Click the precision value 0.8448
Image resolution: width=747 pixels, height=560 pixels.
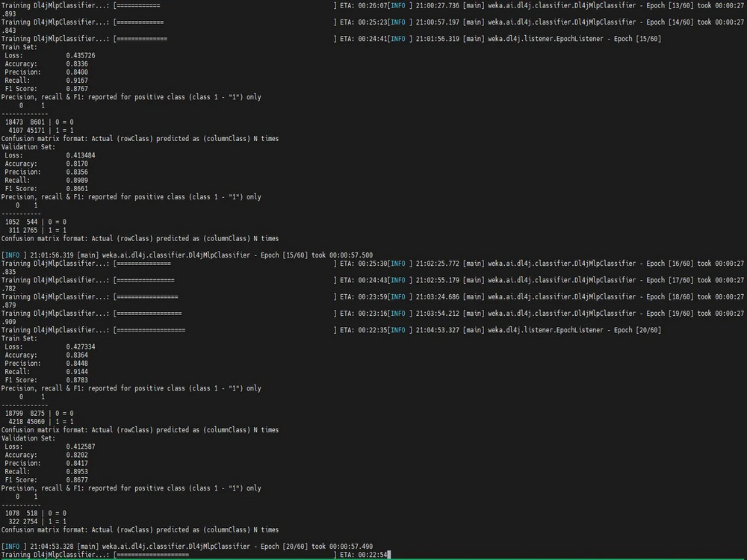(x=77, y=364)
